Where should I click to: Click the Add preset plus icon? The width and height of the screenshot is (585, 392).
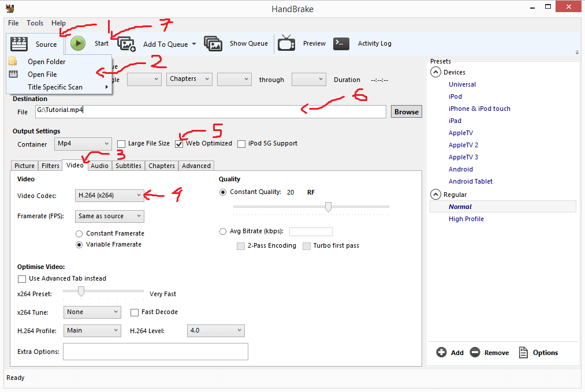coord(441,352)
